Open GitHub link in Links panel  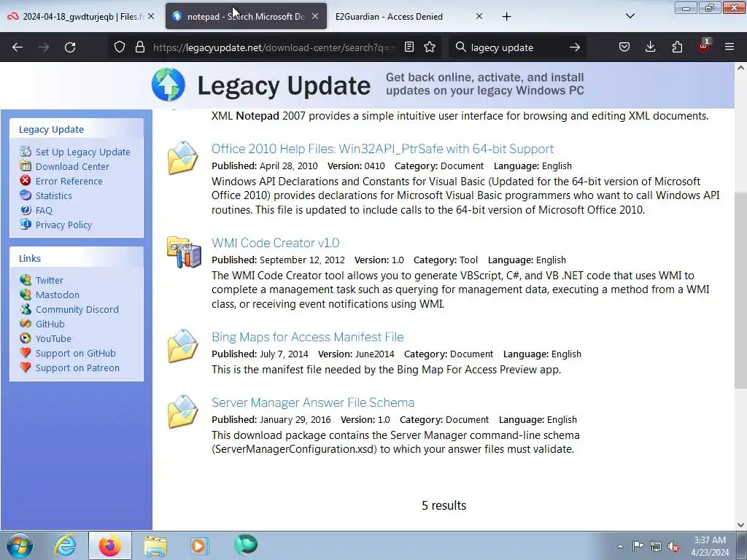50,324
